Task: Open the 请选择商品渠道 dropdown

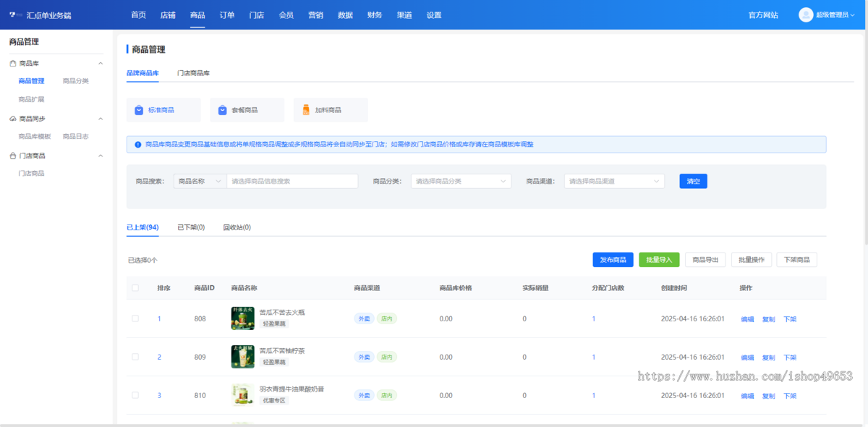Action: [x=614, y=181]
